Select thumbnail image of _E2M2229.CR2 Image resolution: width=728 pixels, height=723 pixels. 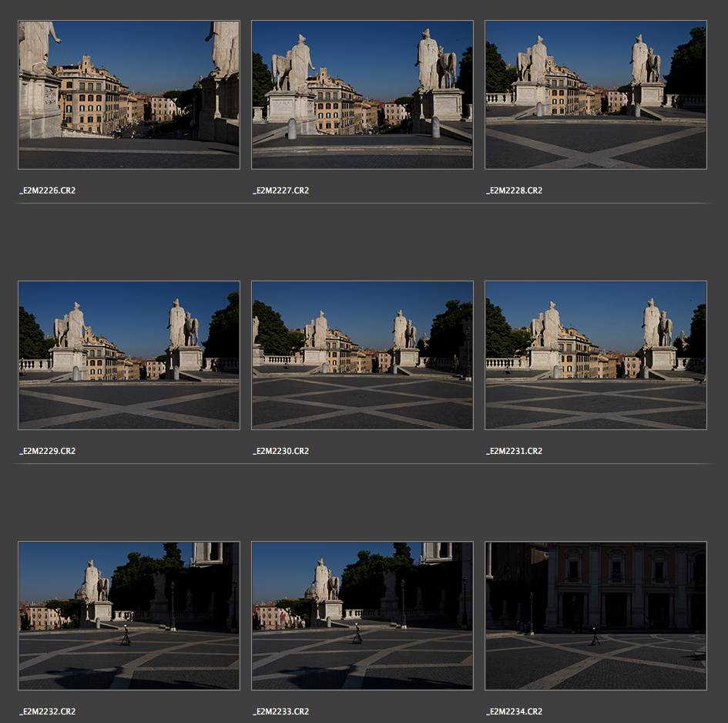(129, 355)
